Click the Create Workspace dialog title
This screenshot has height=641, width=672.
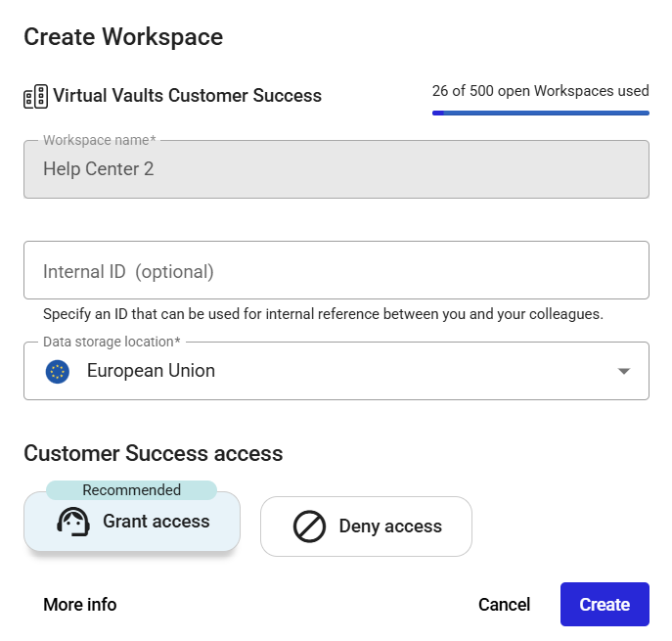[123, 37]
